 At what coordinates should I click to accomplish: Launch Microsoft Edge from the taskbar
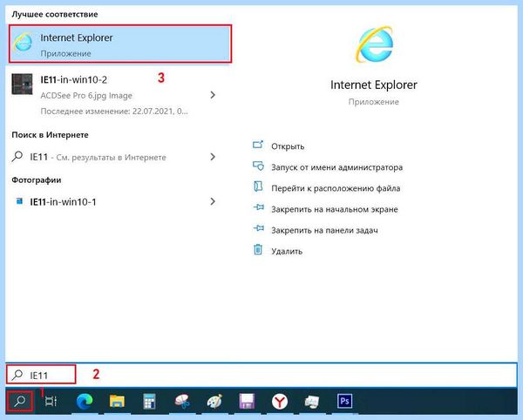85,401
